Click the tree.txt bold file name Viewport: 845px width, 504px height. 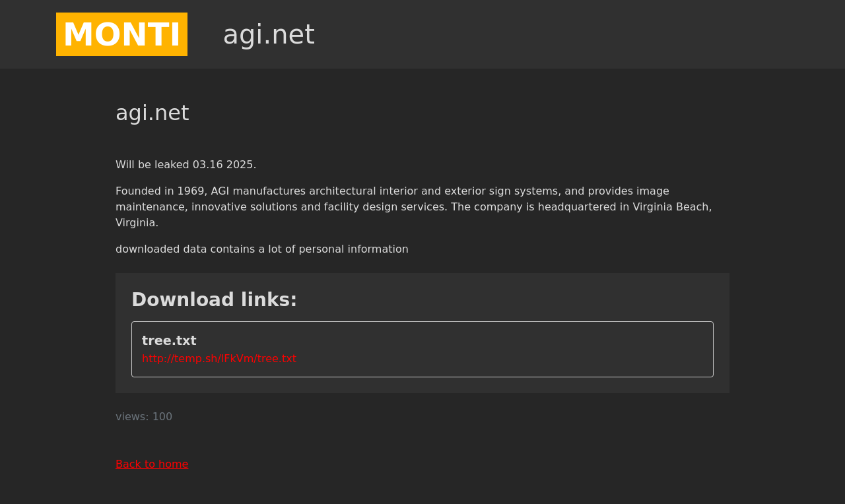[x=169, y=341]
